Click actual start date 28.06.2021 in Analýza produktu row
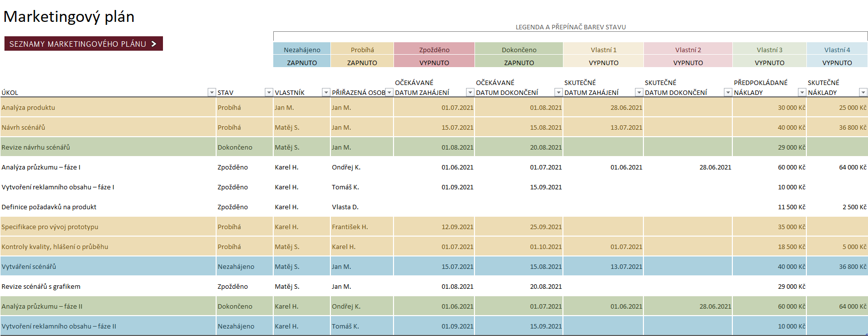Screen dimensions: 868x336 (604, 107)
